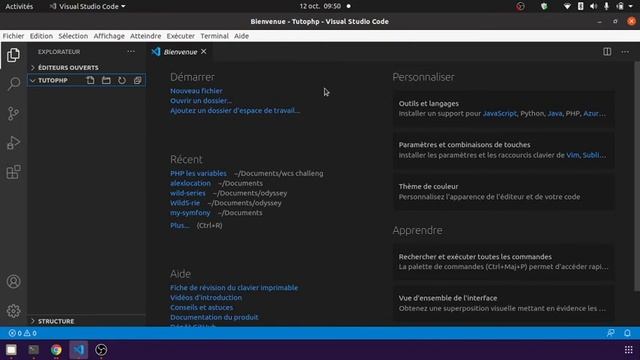Open recent project WildS-rie
The image size is (640, 360).
(x=185, y=202)
